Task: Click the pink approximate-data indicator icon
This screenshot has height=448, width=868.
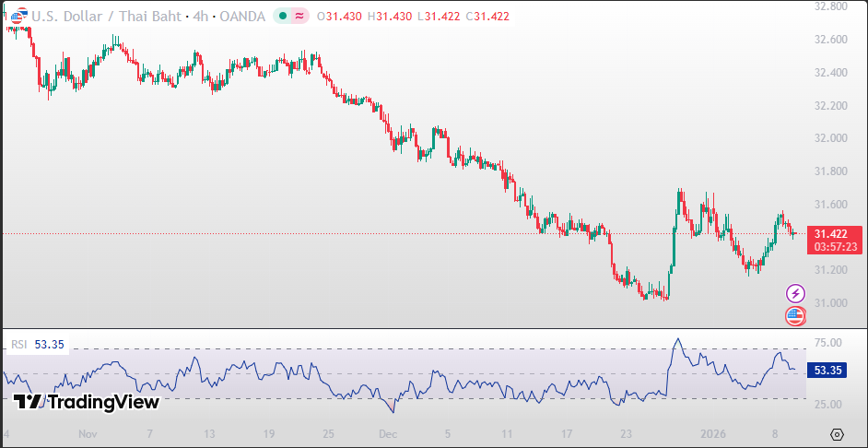Action: point(300,17)
